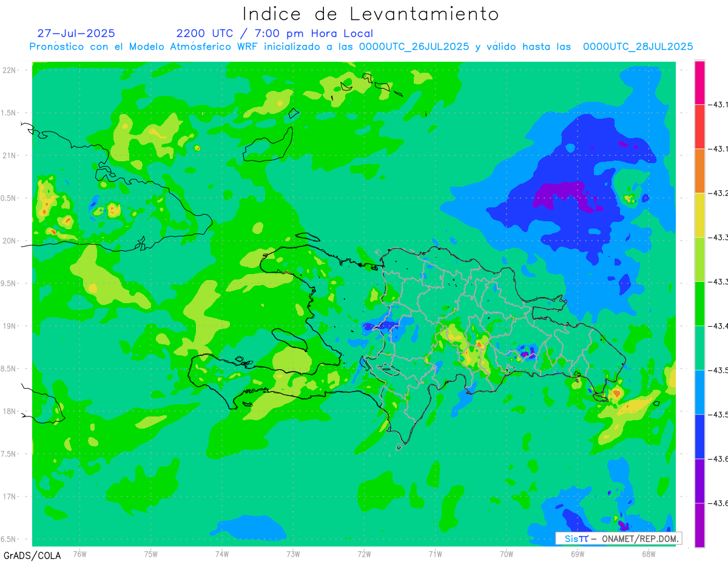
Task: Click initialization time '0000UTC_26JUL2025'
Action: (414, 47)
